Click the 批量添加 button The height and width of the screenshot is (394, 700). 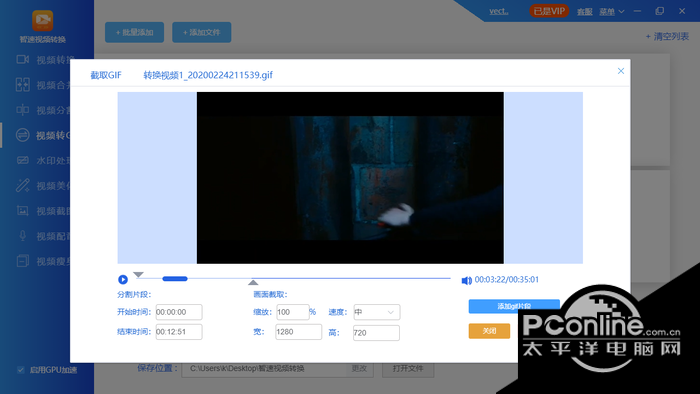(134, 33)
